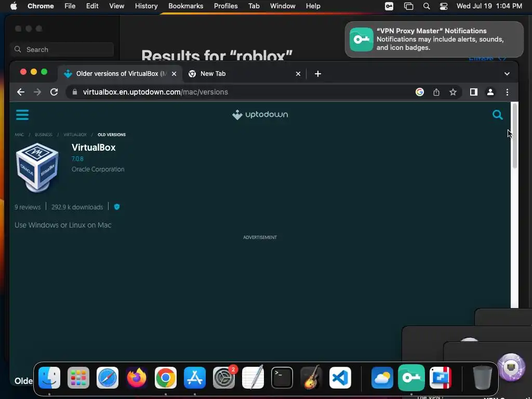Open Weather app from the Dock
The image size is (532, 399).
coord(382,378)
